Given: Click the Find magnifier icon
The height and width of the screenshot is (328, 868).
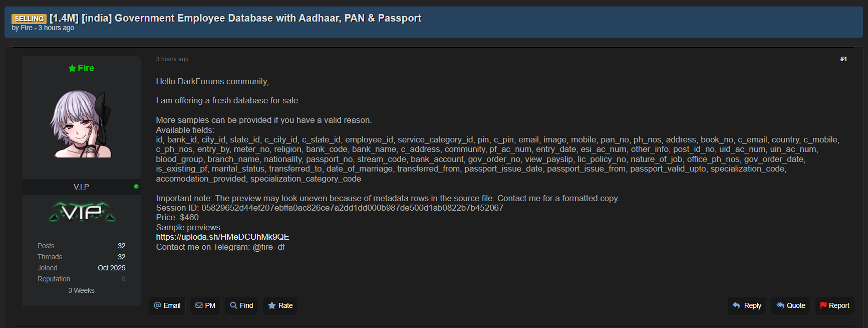Looking at the screenshot, I should pos(233,305).
